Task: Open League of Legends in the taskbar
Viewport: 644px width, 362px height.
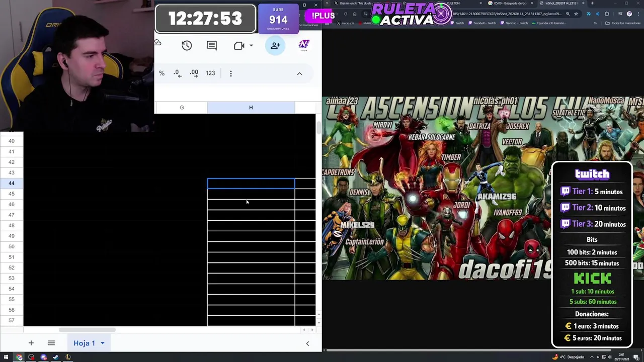Action: pyautogui.click(x=68, y=357)
